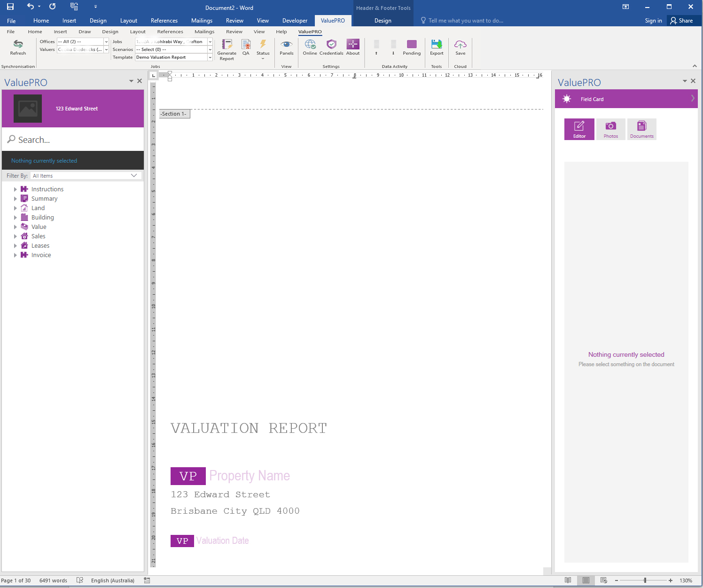Click the Online settings globe icon

[310, 44]
